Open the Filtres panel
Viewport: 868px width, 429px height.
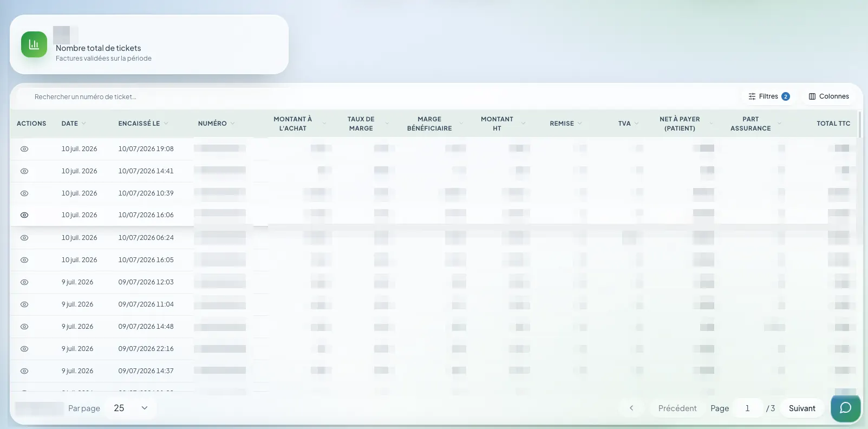pyautogui.click(x=769, y=96)
